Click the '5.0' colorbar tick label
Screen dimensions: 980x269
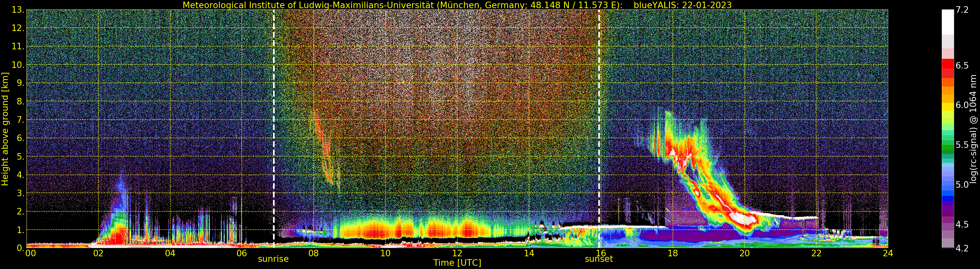click(962, 184)
